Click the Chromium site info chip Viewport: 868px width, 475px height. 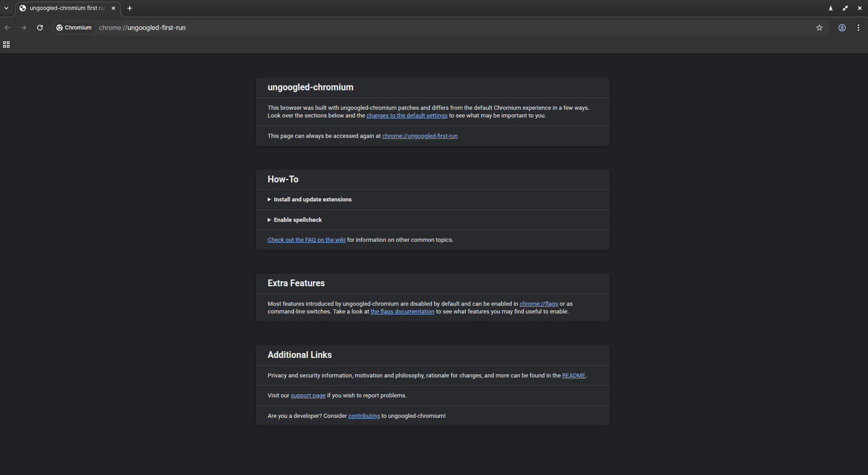pyautogui.click(x=74, y=28)
